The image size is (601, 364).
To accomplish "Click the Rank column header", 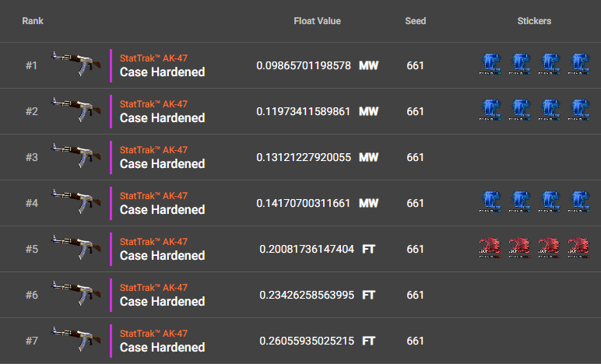I will tap(33, 21).
